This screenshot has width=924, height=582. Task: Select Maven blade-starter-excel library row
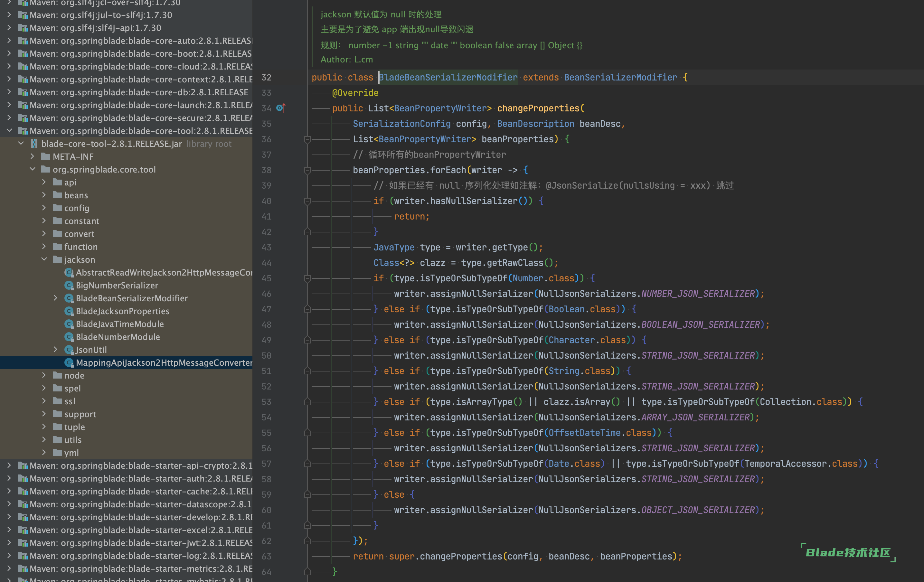pos(126,530)
